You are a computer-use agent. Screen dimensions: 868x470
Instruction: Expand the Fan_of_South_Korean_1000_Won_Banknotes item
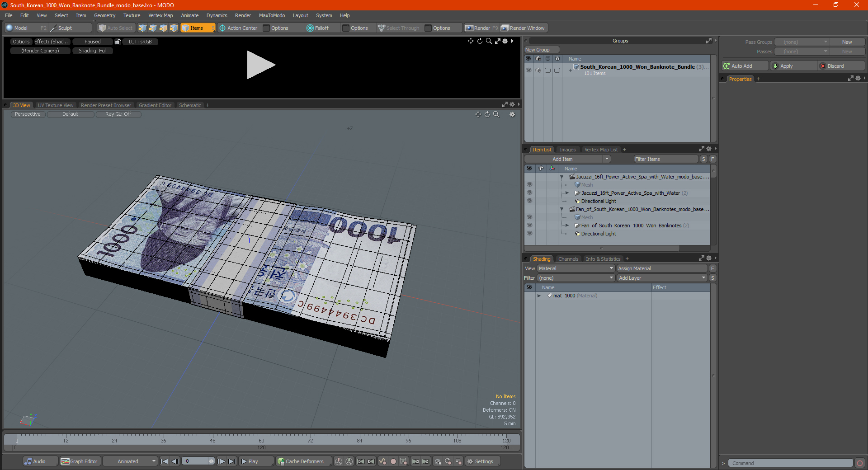(x=567, y=226)
